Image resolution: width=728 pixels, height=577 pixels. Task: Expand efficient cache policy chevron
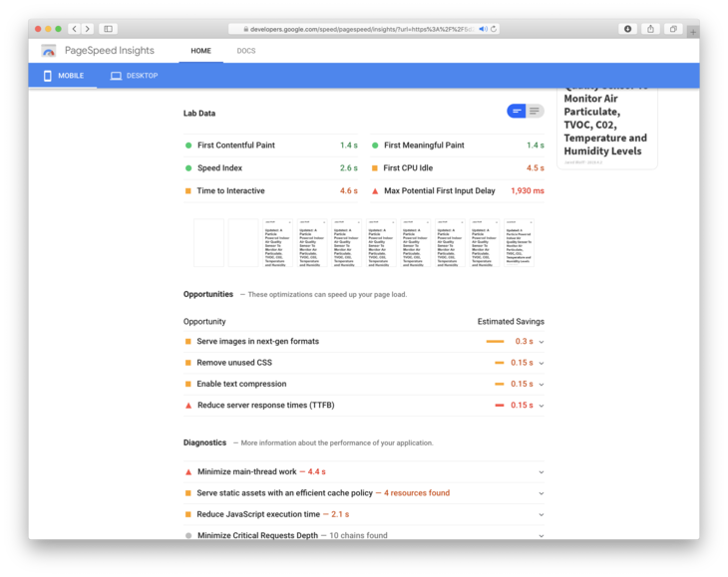[x=541, y=493]
